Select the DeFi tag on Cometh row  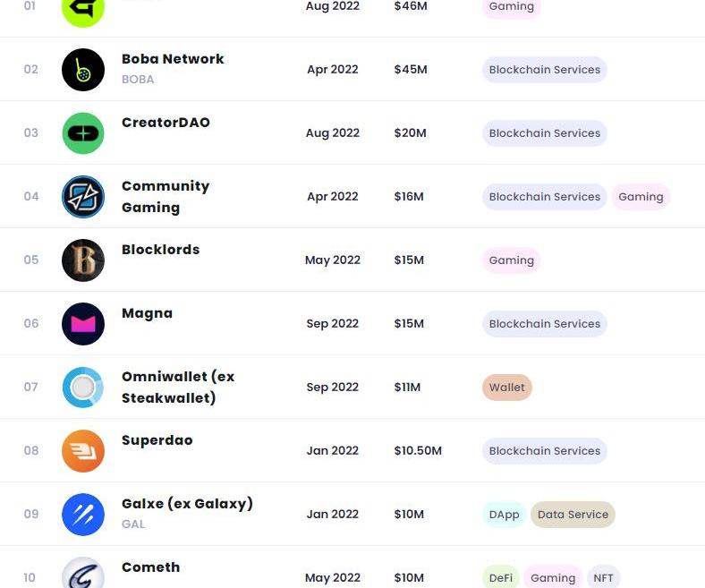(x=501, y=577)
